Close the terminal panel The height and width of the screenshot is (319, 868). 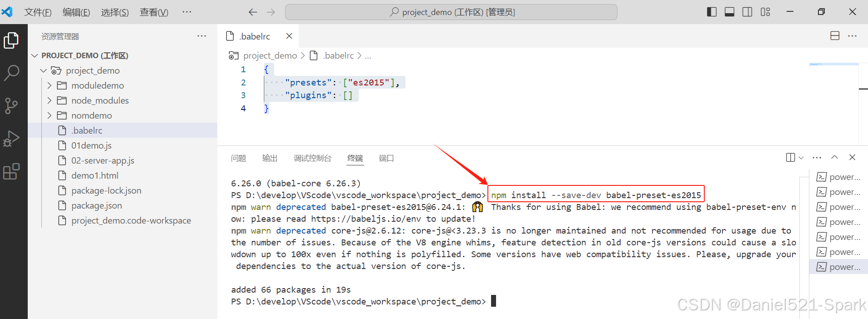click(852, 157)
